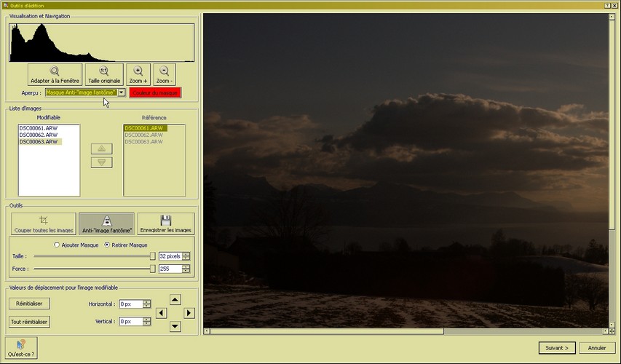Increase the Taille pixel value spinner
This screenshot has height=364, width=621.
tap(186, 253)
